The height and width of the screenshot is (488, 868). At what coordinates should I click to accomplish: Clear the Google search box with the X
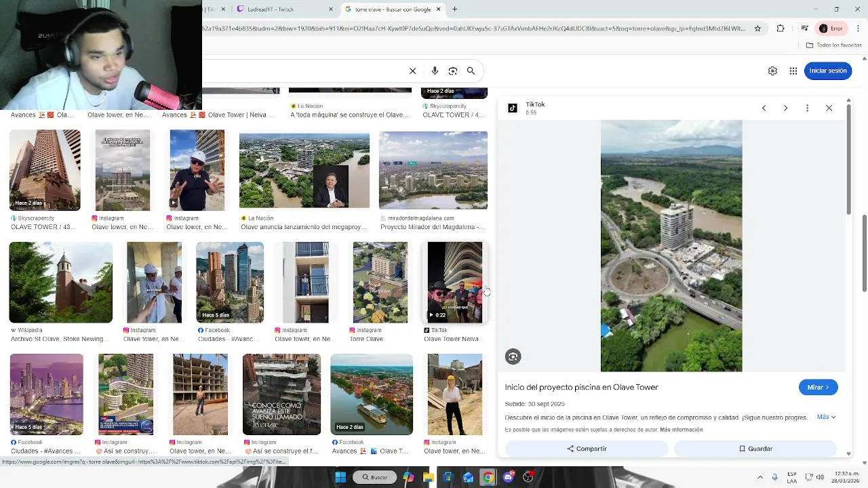pyautogui.click(x=412, y=70)
